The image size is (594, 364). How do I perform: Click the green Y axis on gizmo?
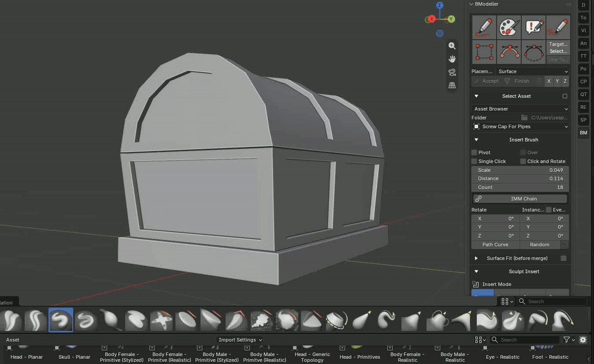pyautogui.click(x=451, y=19)
